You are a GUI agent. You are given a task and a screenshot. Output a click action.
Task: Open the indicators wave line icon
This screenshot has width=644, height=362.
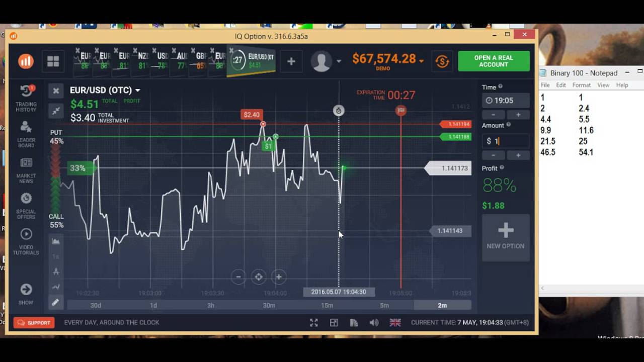click(x=56, y=287)
